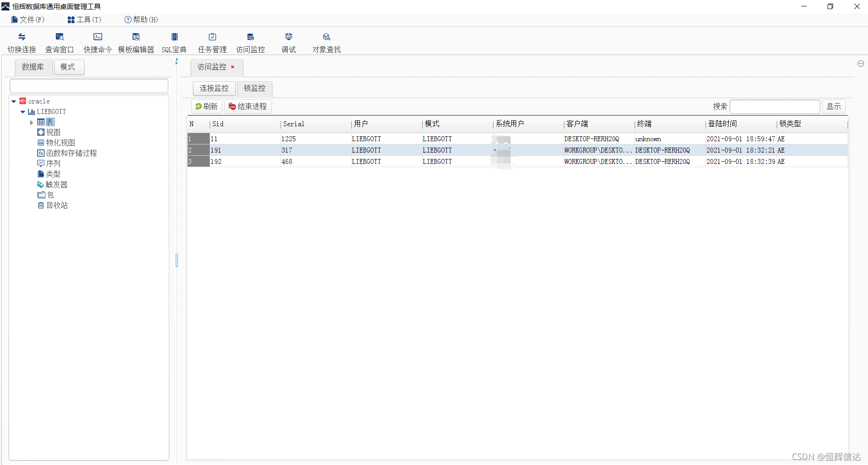This screenshot has height=465, width=868.
Task: Click the 模式 column header in table
Action: (x=457, y=124)
